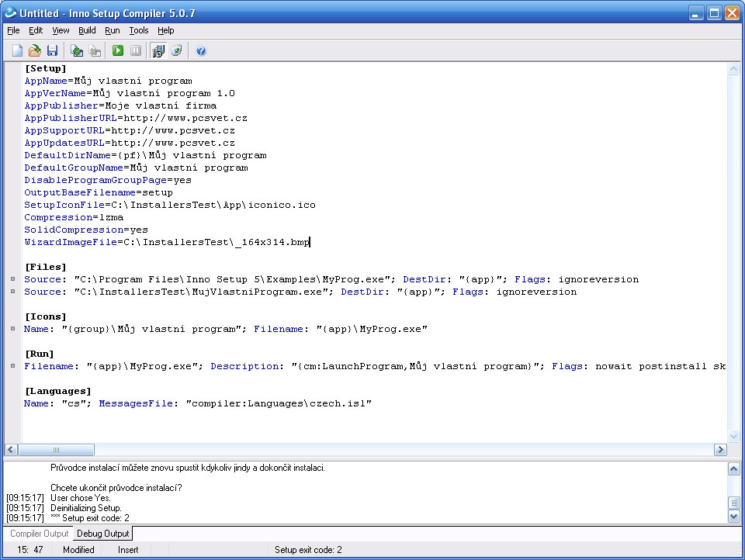Open the Build menu
Image resolution: width=745 pixels, height=560 pixels.
[x=87, y=30]
